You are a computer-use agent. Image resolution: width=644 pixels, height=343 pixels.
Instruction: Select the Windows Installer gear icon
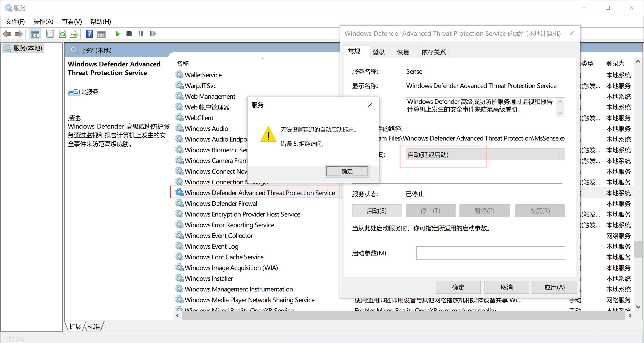pos(179,278)
